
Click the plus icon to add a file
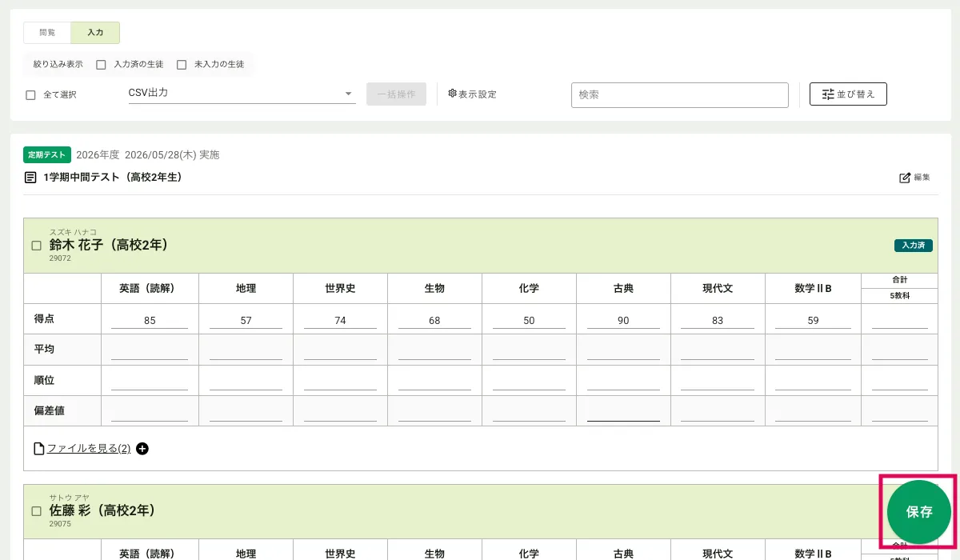[x=142, y=449]
